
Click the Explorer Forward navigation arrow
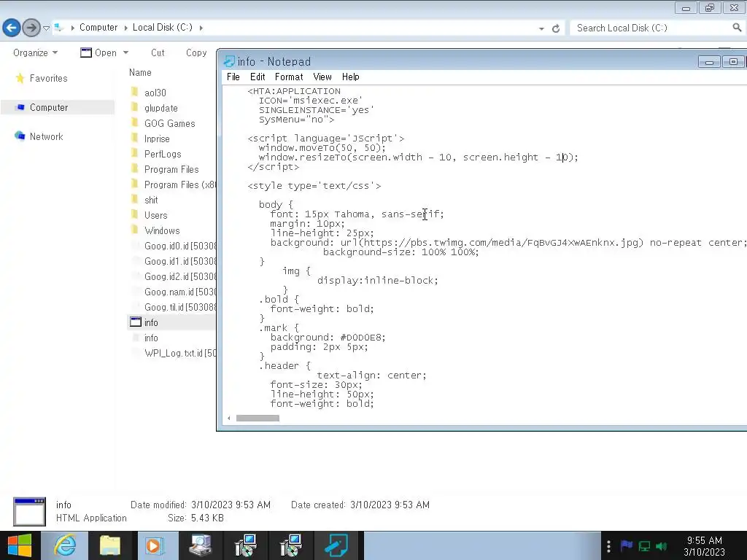click(31, 28)
